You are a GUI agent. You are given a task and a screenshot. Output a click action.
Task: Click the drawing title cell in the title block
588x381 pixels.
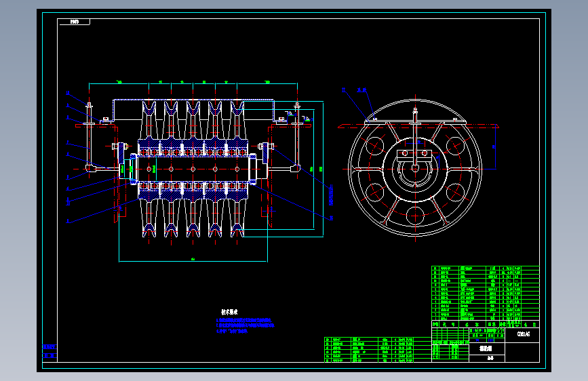(487, 348)
